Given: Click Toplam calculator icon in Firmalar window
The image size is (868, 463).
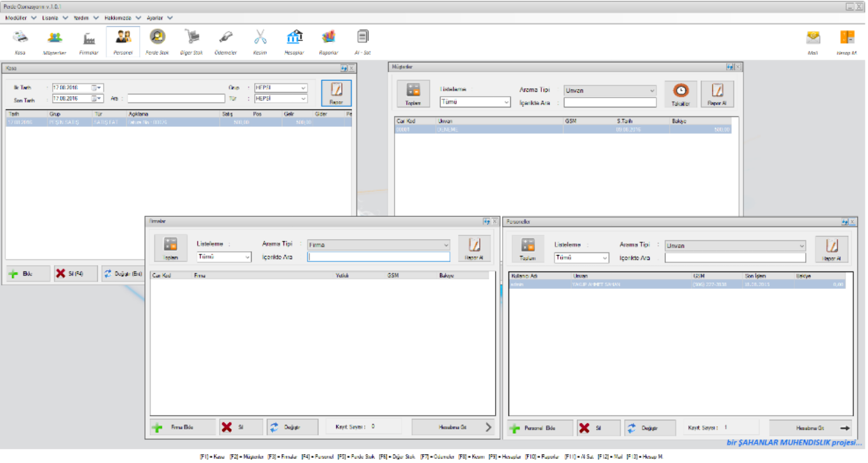Looking at the screenshot, I should 170,248.
